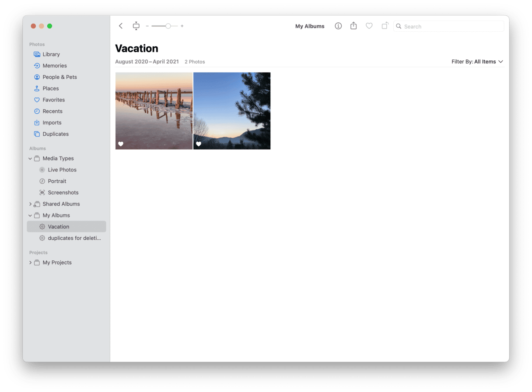This screenshot has height=392, width=532.
Task: Click the My Albums toolbar title
Action: point(310,26)
